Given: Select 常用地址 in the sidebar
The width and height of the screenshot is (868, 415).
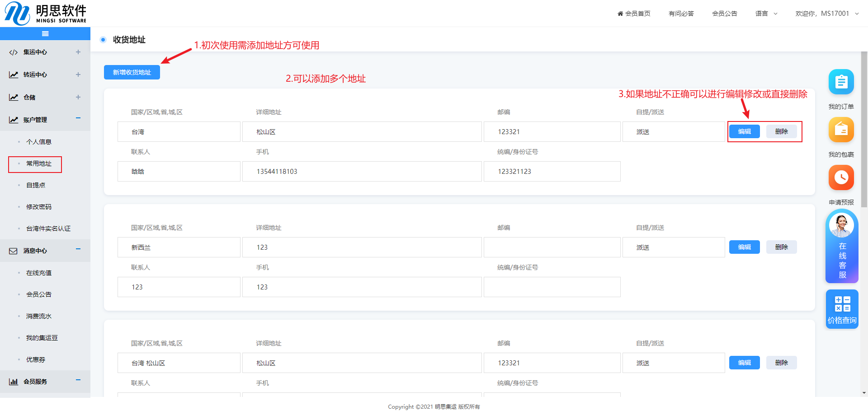Looking at the screenshot, I should tap(39, 163).
